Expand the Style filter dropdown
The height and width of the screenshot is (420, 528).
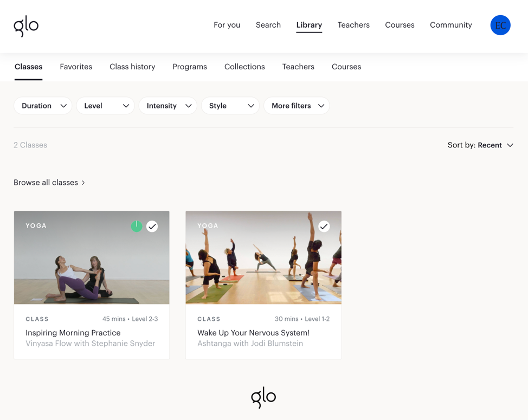230,106
